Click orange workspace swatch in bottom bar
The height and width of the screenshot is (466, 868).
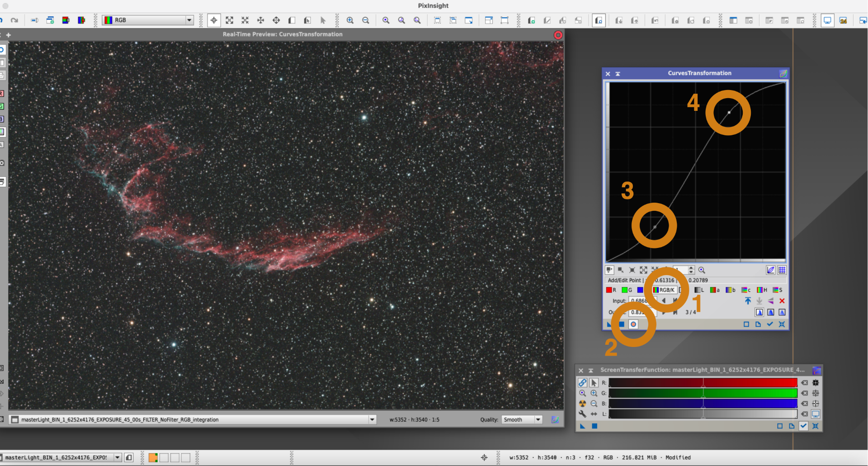(153, 457)
